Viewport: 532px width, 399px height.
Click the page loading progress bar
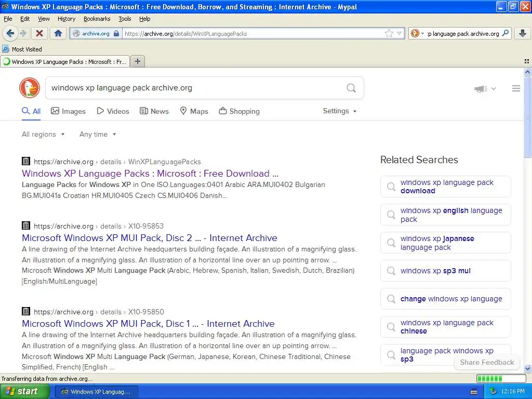pos(501,379)
